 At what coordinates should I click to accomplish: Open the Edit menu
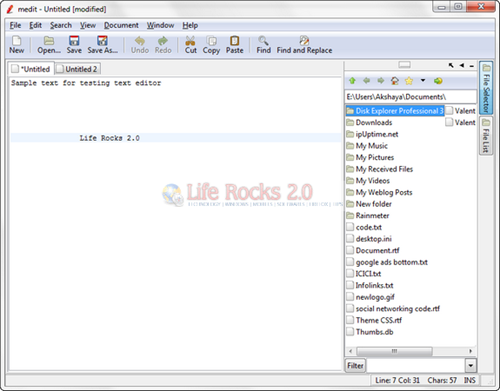click(35, 25)
